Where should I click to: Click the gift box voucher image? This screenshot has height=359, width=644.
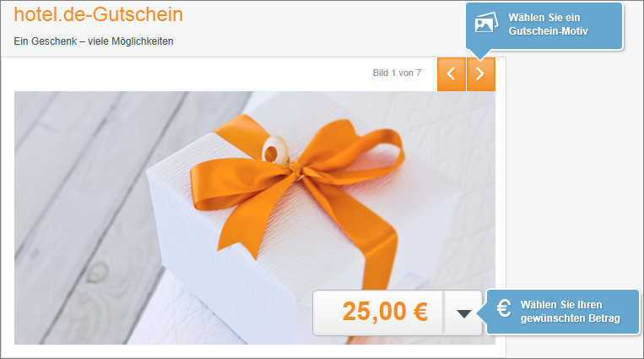[255, 218]
